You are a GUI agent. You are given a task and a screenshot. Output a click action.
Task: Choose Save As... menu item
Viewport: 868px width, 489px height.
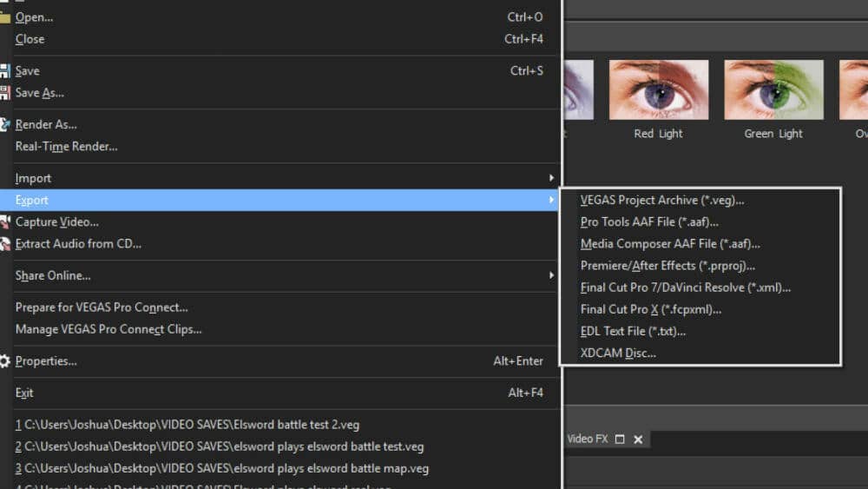pyautogui.click(x=279, y=93)
